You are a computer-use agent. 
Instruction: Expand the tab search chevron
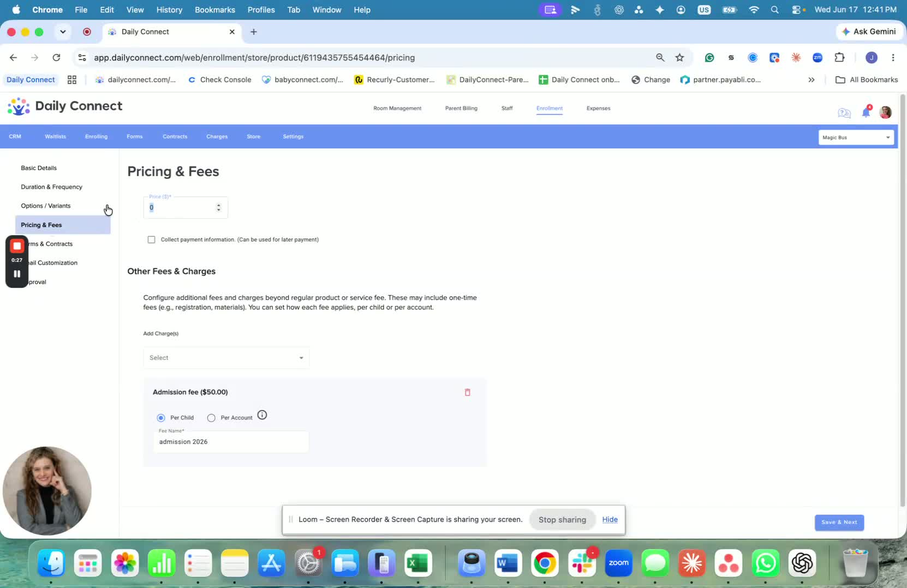click(x=63, y=32)
